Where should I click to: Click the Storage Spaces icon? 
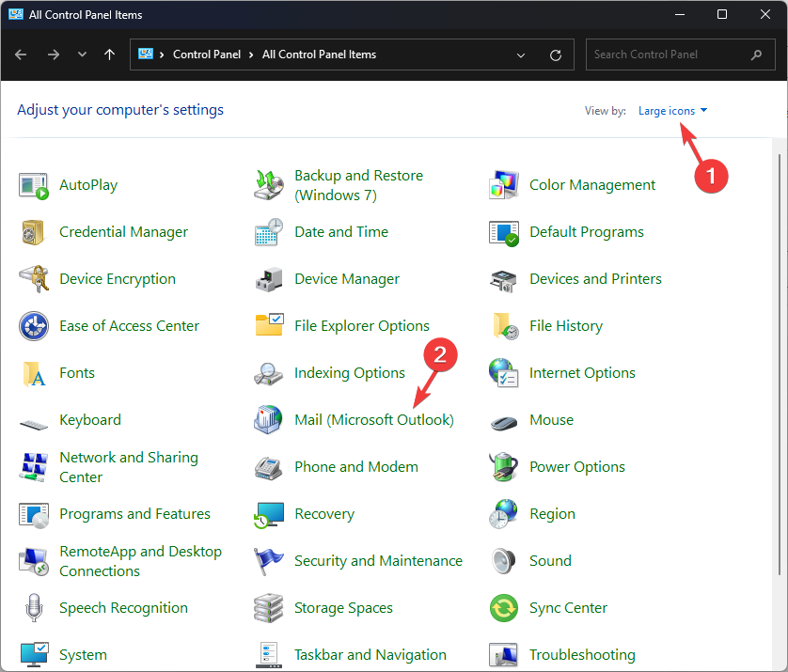pyautogui.click(x=269, y=608)
